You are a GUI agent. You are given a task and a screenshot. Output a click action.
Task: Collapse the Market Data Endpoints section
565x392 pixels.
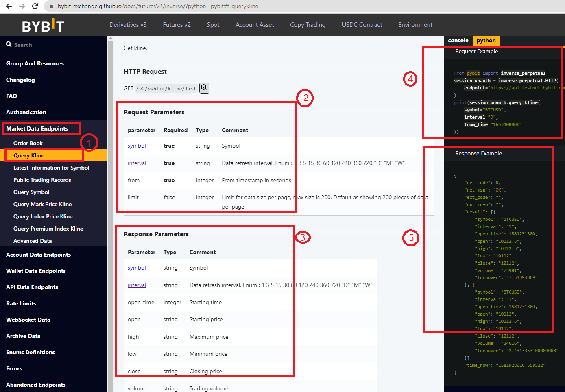pyautogui.click(x=37, y=128)
